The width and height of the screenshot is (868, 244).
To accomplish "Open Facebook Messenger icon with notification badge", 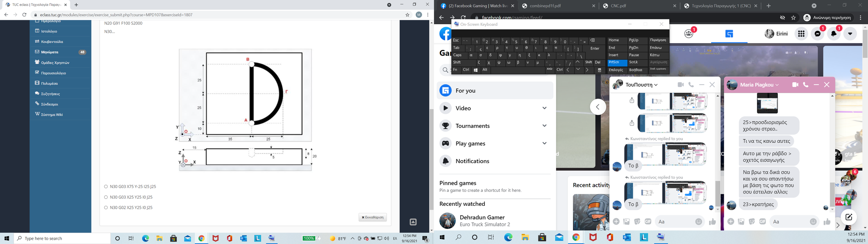I will [x=818, y=34].
